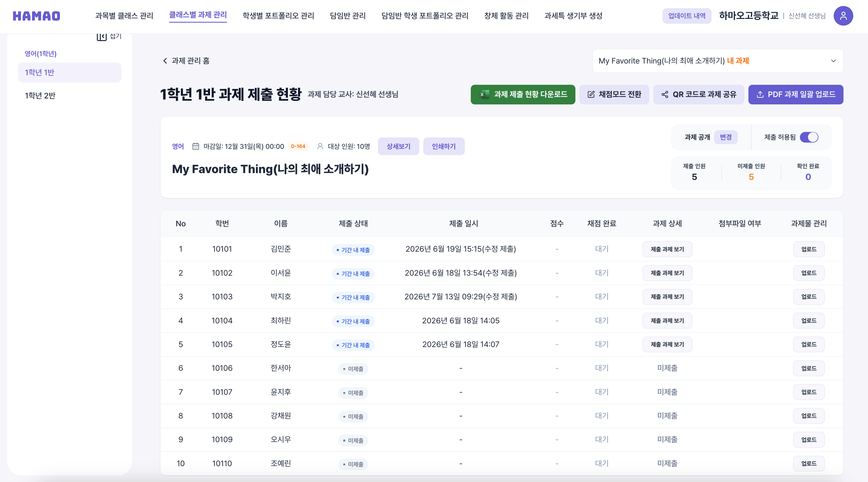Click the calendar icon next to 마감일
The image size is (868, 482).
[195, 146]
